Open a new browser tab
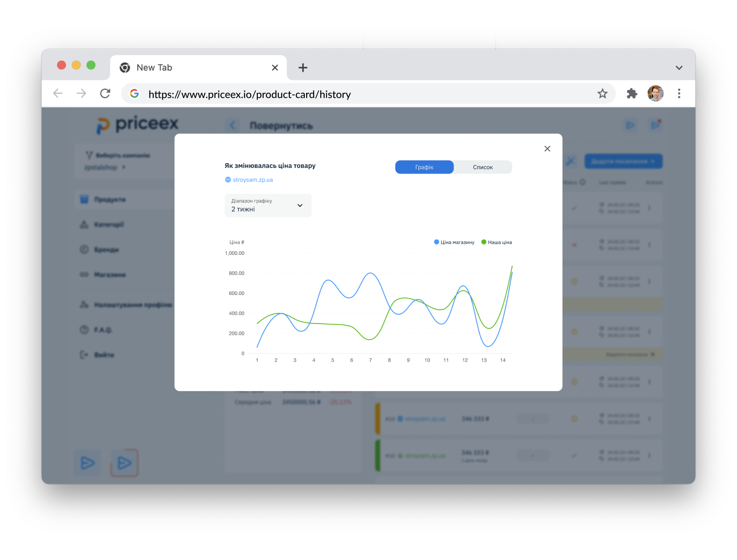737x560 pixels. [x=303, y=68]
